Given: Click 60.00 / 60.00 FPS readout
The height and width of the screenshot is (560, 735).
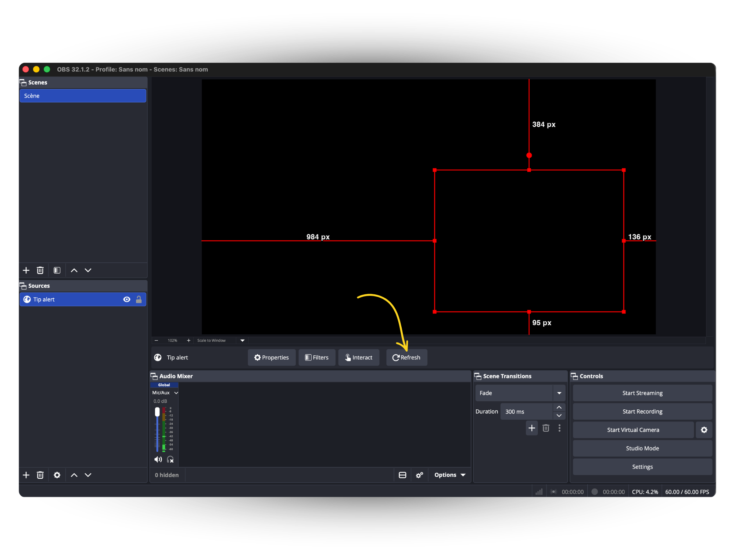Looking at the screenshot, I should pos(687,492).
